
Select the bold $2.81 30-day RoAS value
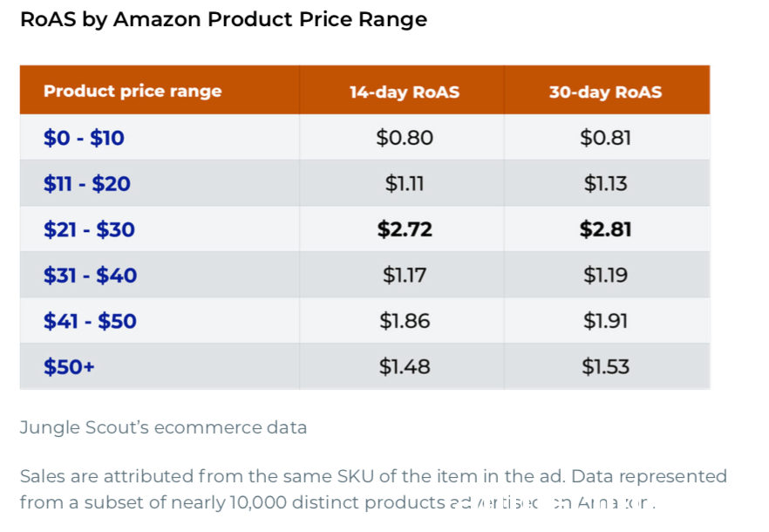[x=605, y=230]
